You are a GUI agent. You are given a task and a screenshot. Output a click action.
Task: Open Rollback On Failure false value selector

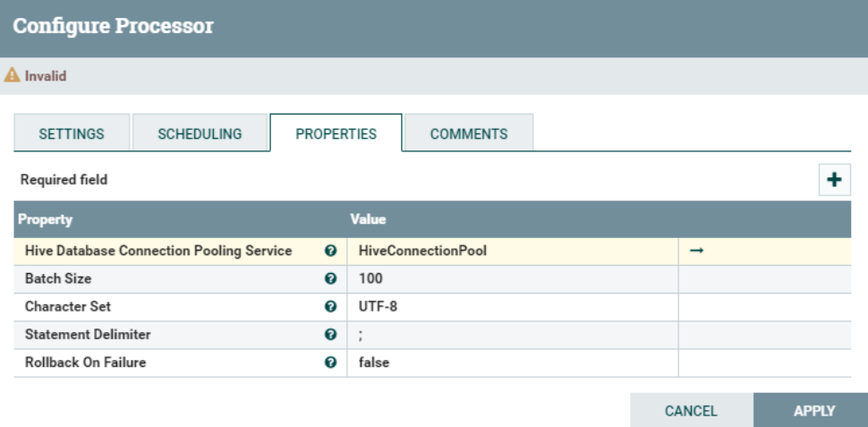pyautogui.click(x=513, y=363)
